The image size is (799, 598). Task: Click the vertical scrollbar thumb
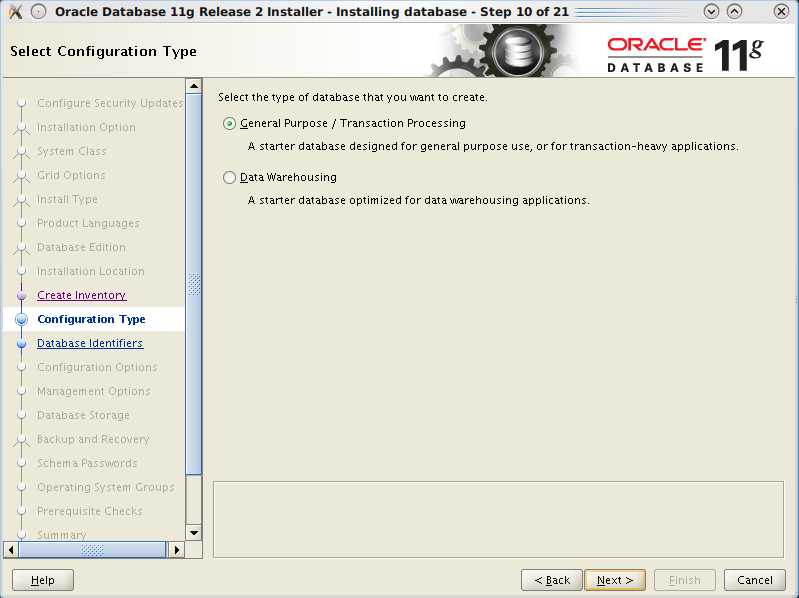[x=194, y=284]
